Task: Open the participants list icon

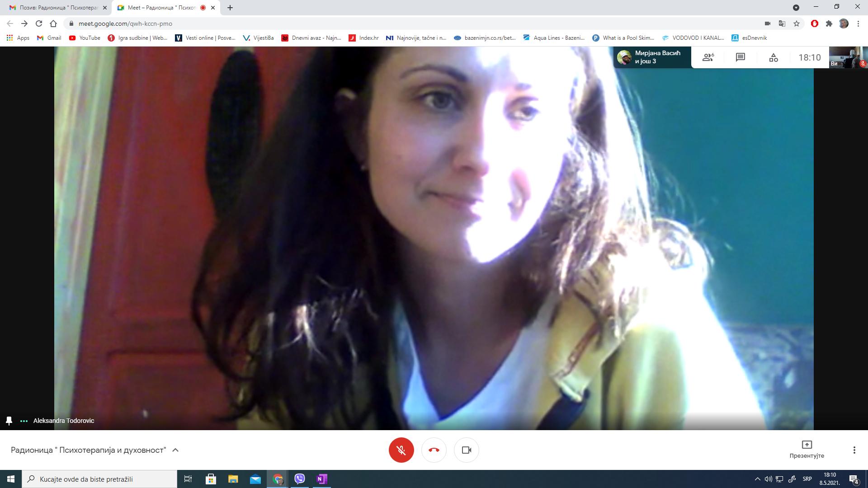Action: 708,57
